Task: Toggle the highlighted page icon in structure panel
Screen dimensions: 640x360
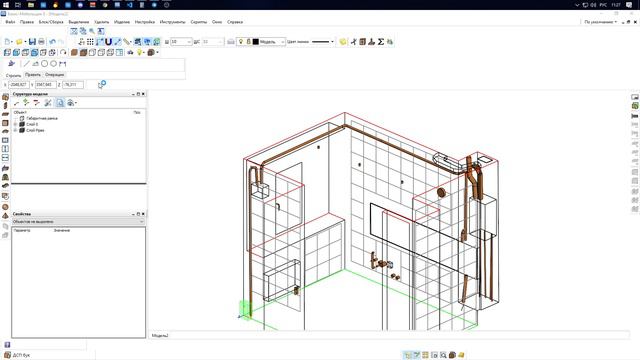Action: click(x=60, y=102)
